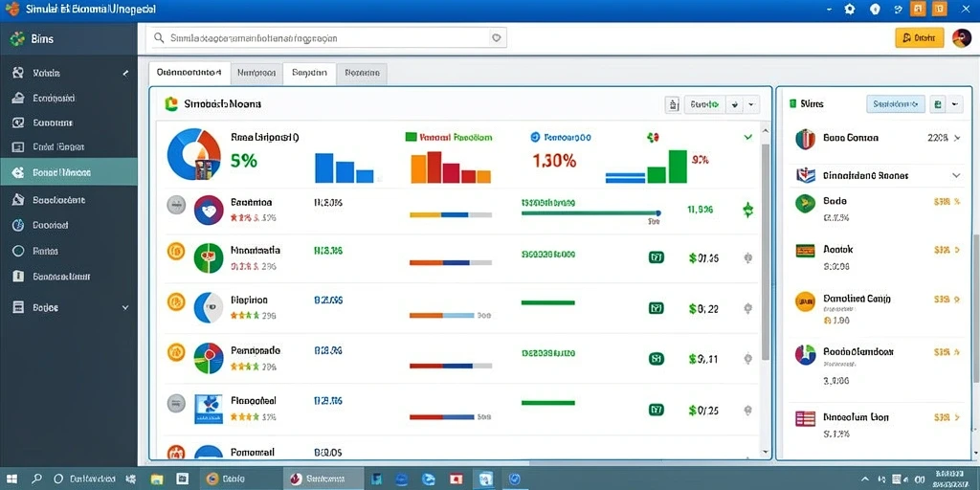Viewport: 980px width, 490px height.
Task: Open the dropdown arrow in right panel header
Action: (x=954, y=104)
